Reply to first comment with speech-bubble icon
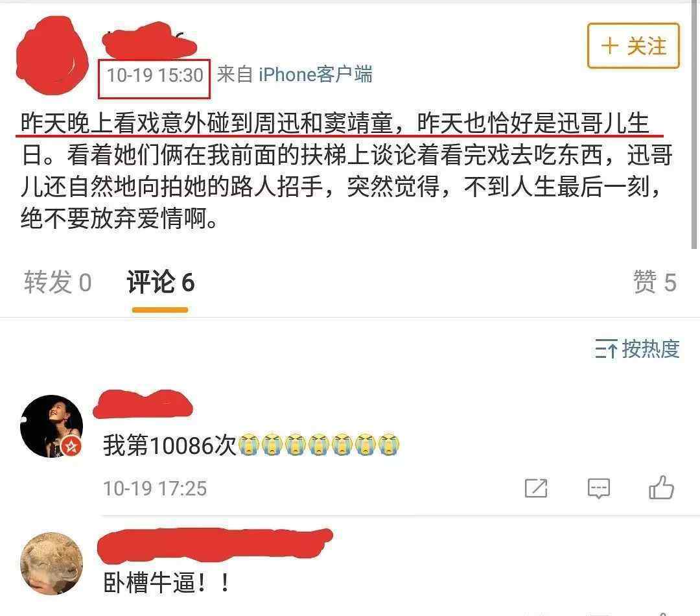The image size is (700, 616). click(599, 488)
